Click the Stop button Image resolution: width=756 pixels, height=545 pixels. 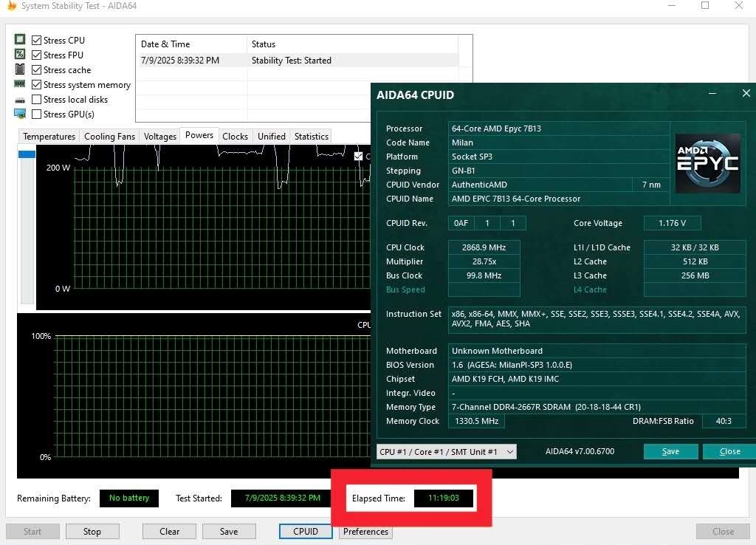[x=92, y=532]
